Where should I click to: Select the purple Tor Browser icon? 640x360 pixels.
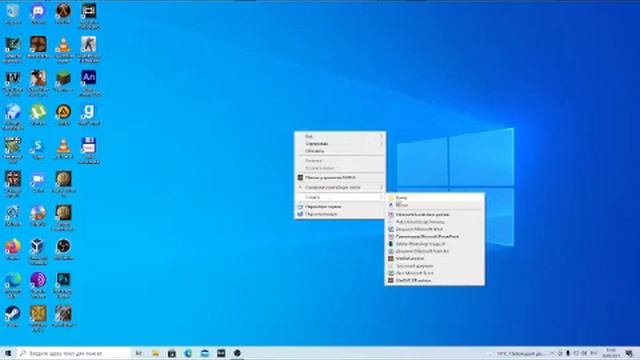(x=38, y=285)
